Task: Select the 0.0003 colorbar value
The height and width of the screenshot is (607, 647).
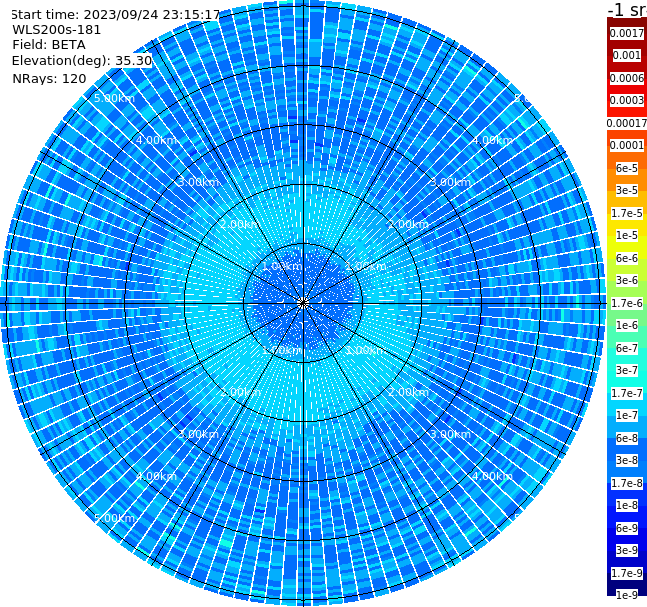Action: click(627, 100)
